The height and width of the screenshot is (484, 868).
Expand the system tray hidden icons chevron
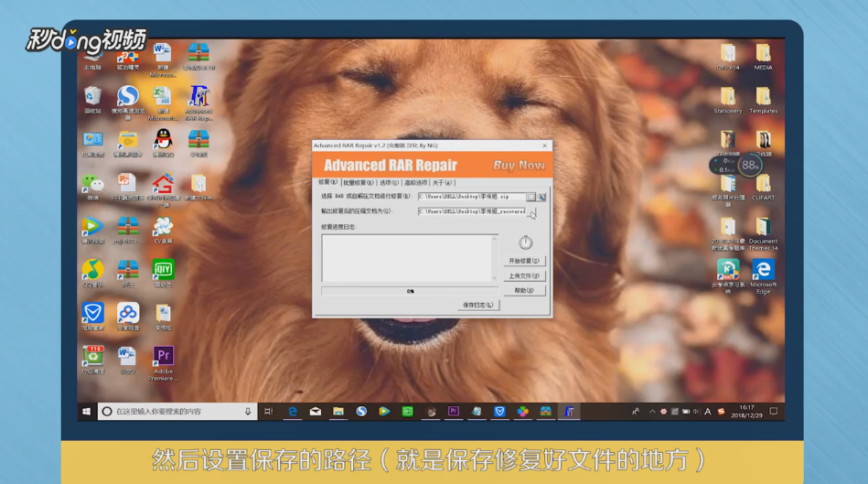[x=652, y=412]
